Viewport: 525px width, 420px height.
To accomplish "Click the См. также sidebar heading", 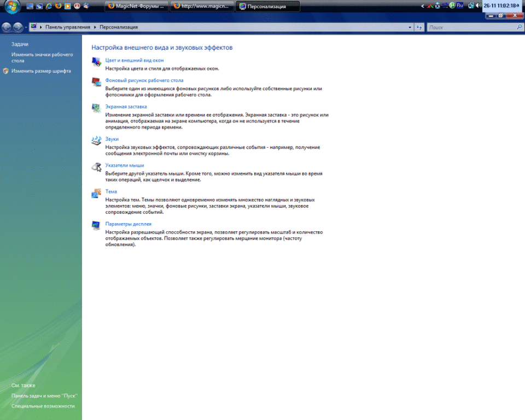I will (x=23, y=386).
